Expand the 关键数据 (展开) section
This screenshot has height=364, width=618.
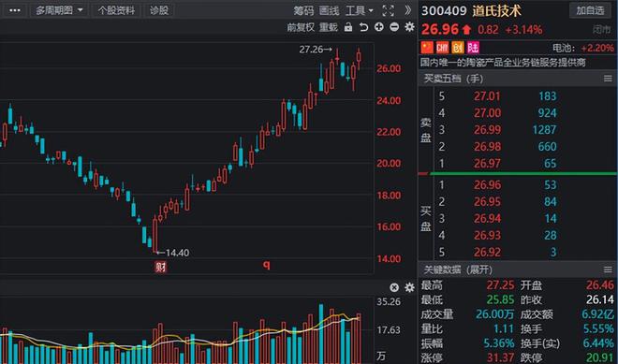[x=458, y=269]
